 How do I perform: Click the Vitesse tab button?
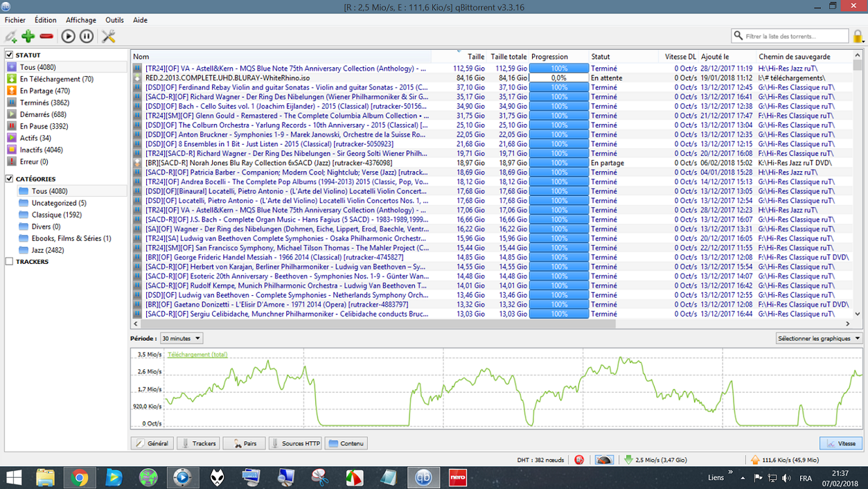(x=841, y=443)
